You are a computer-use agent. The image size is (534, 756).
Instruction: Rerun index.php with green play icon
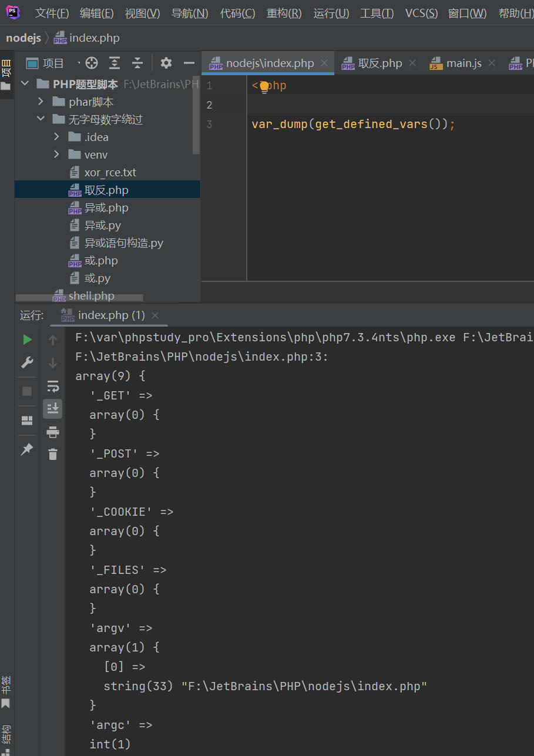click(27, 340)
